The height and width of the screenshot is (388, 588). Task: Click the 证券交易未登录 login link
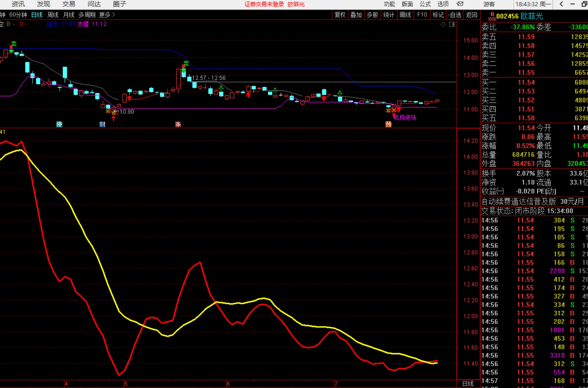(x=264, y=4)
